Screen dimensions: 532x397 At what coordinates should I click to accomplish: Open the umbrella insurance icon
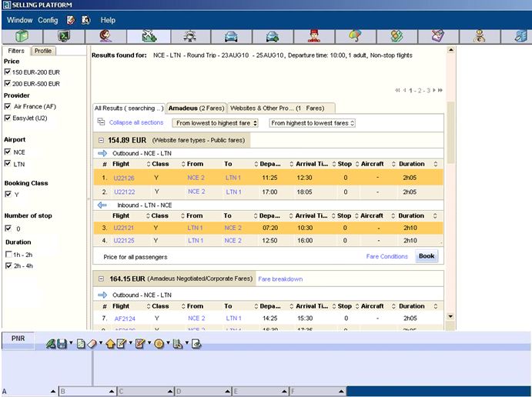(355, 36)
